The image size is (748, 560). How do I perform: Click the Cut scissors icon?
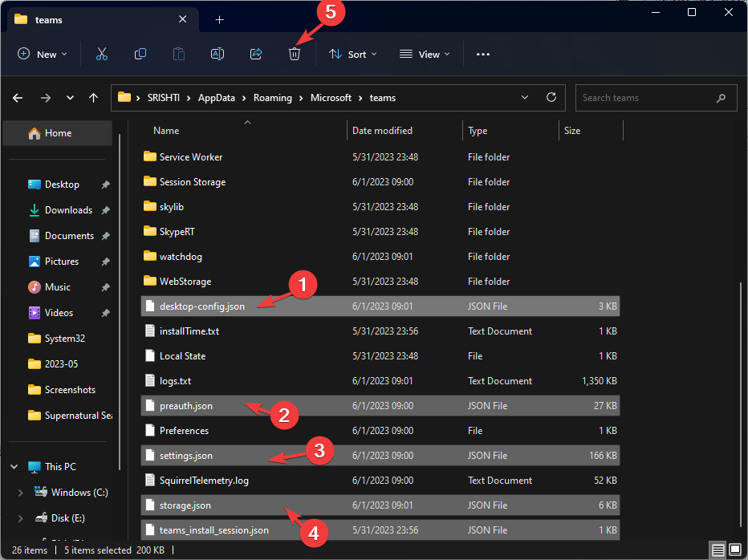click(x=102, y=54)
